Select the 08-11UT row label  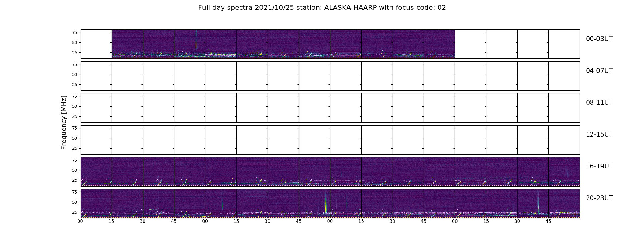[x=599, y=103]
